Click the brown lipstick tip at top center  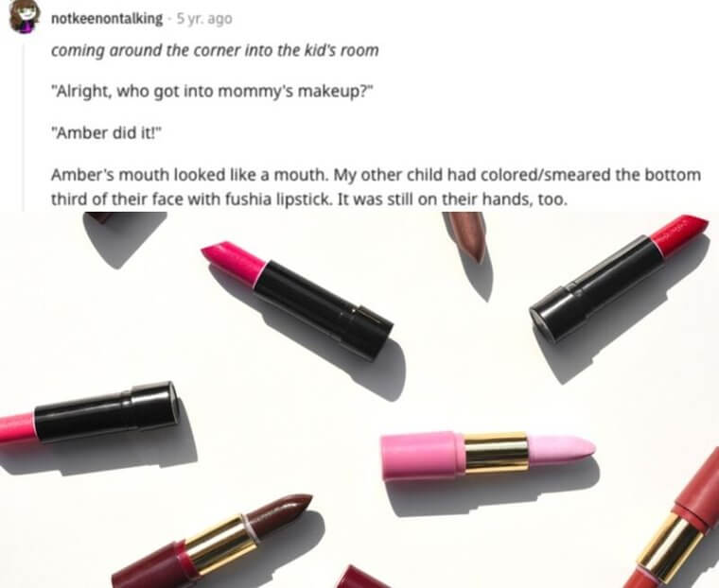click(466, 236)
